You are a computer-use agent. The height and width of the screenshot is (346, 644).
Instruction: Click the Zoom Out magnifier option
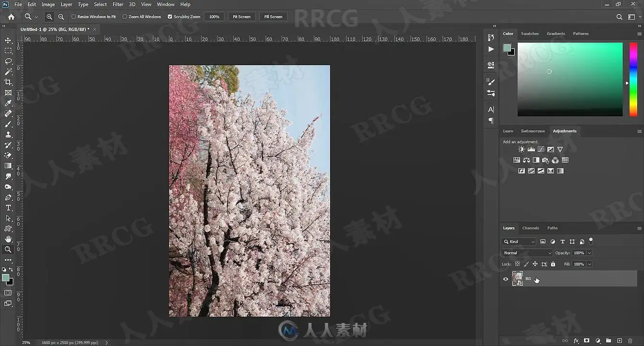(61, 17)
